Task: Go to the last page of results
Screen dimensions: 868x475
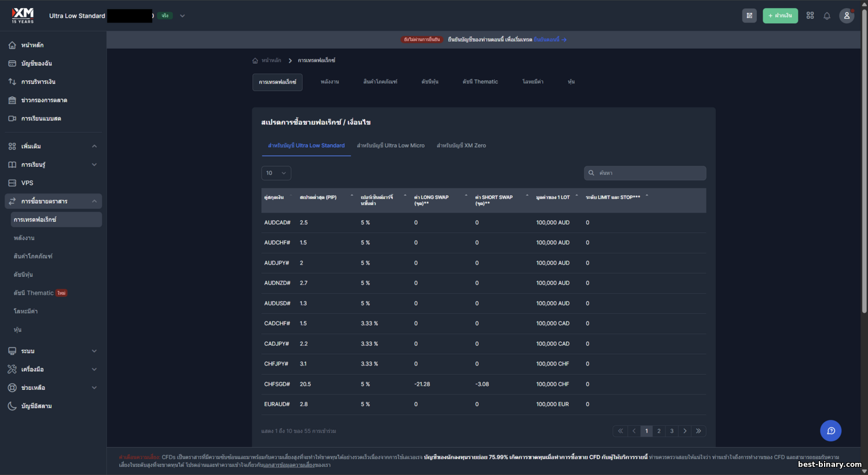Action: pos(698,431)
